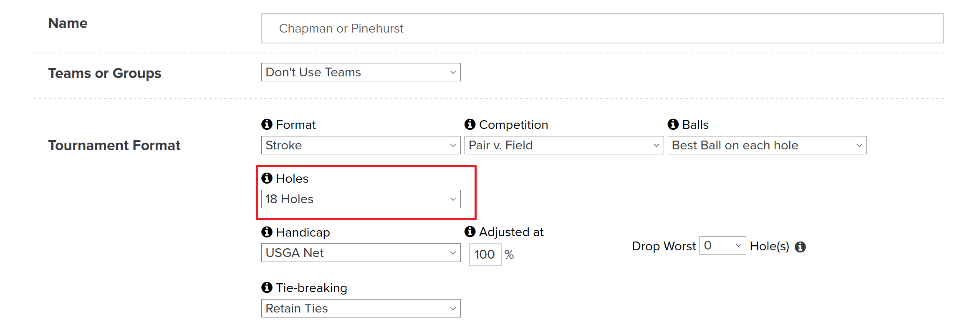Show info for the Holes setting
Screen dimensions: 980x330
coord(267,178)
